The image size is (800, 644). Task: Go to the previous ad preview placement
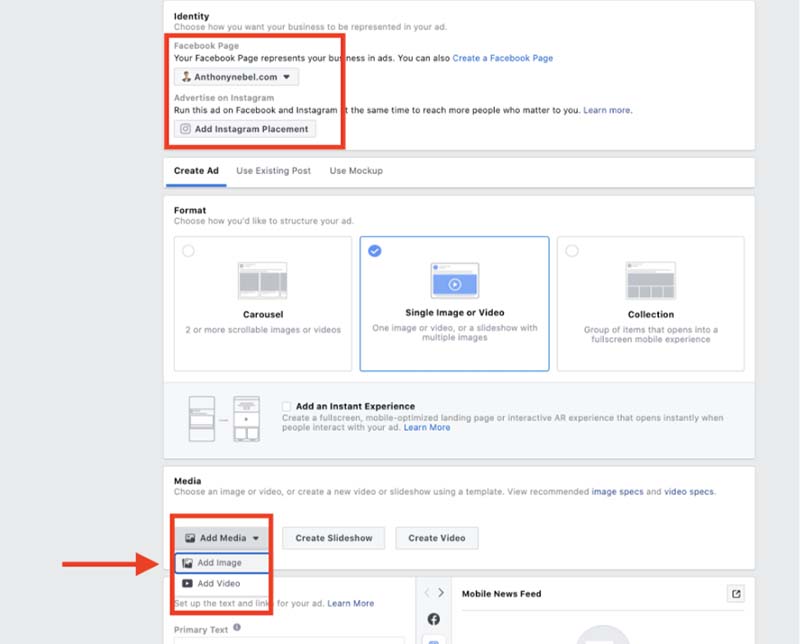427,592
